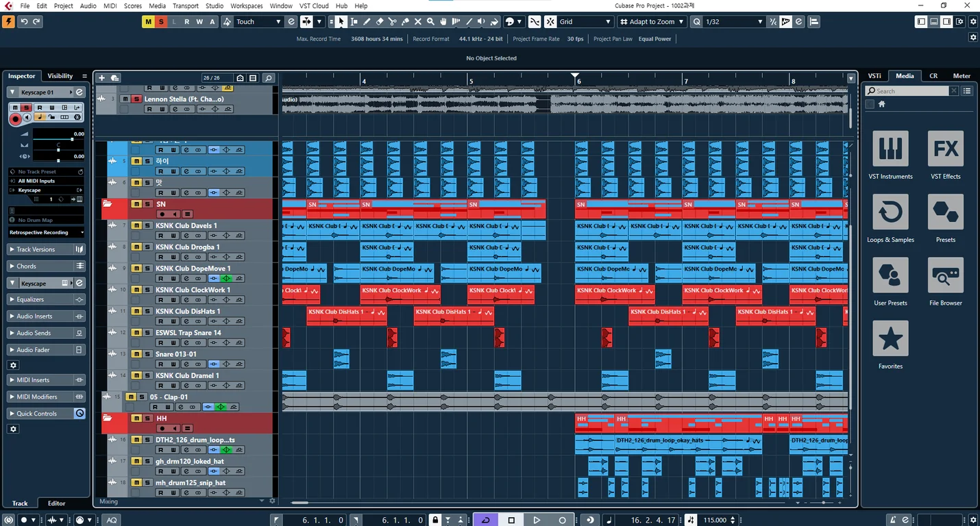Switch to the VSTi tab
The image size is (980, 526).
(874, 76)
